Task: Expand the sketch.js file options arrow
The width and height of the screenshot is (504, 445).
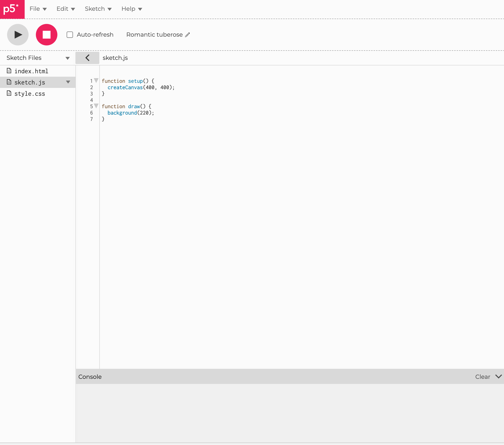Action: 68,82
